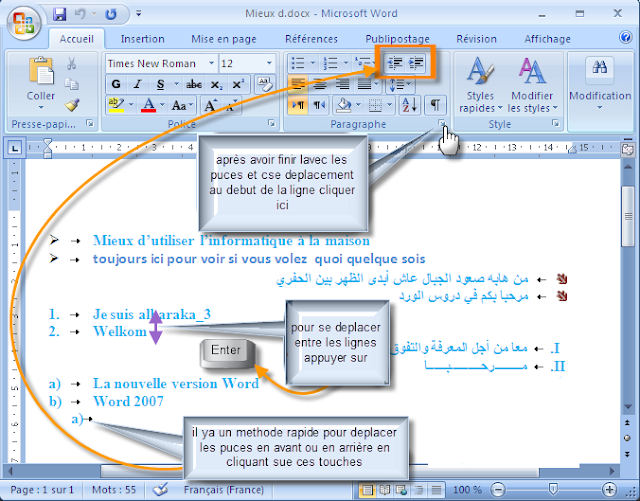The width and height of the screenshot is (640, 501).
Task: Click the tab selector at ruler corner
Action: [x=14, y=147]
